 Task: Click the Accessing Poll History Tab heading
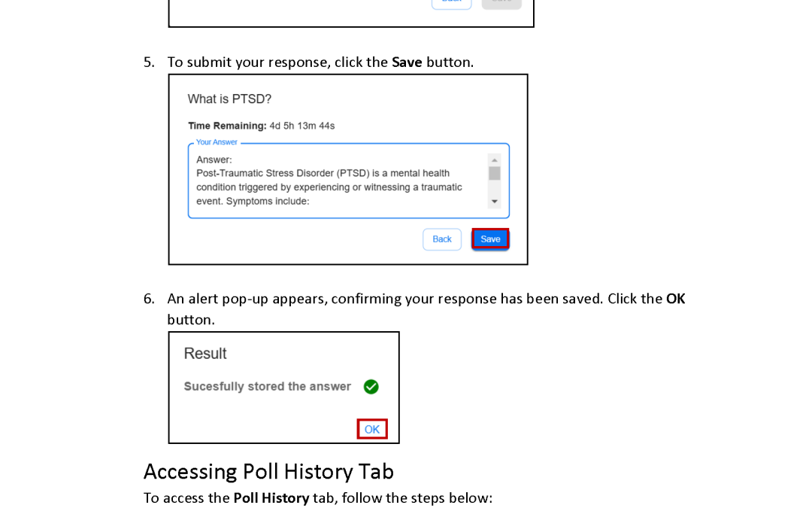(268, 472)
